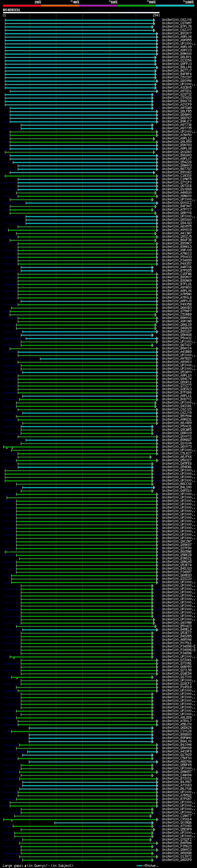Image resolution: width=197 pixels, height=868 pixels.
Task: Click the green ~80% legend segment
Action: tap(137, 6)
